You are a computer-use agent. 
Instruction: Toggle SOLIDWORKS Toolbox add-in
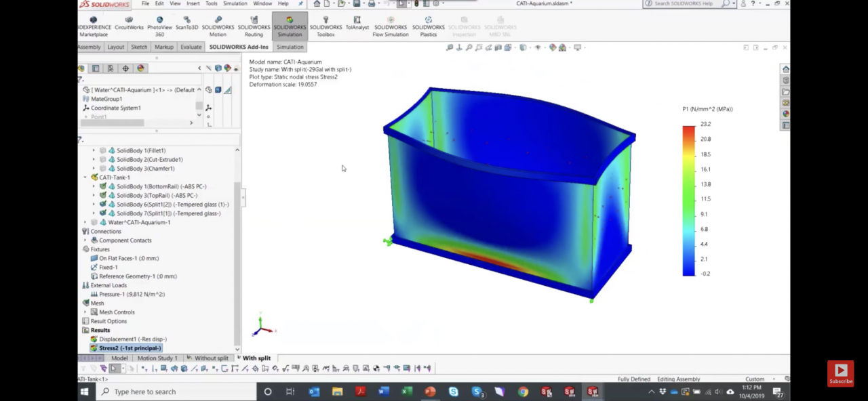click(325, 27)
